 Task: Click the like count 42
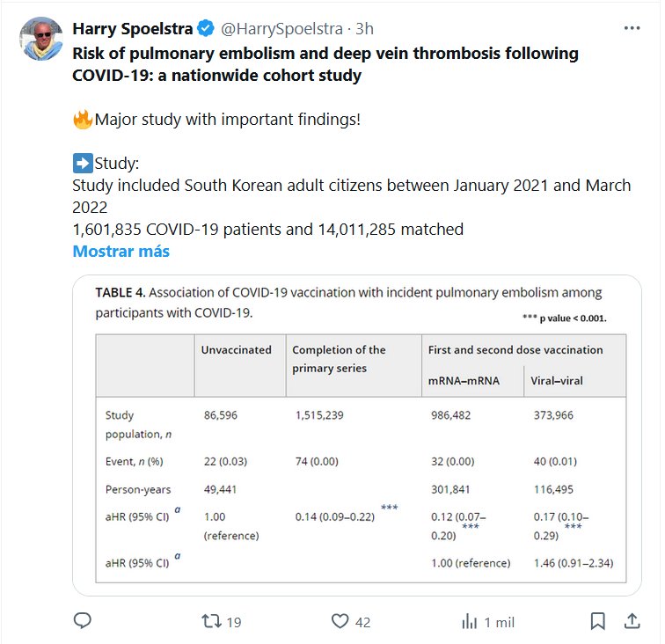362,622
